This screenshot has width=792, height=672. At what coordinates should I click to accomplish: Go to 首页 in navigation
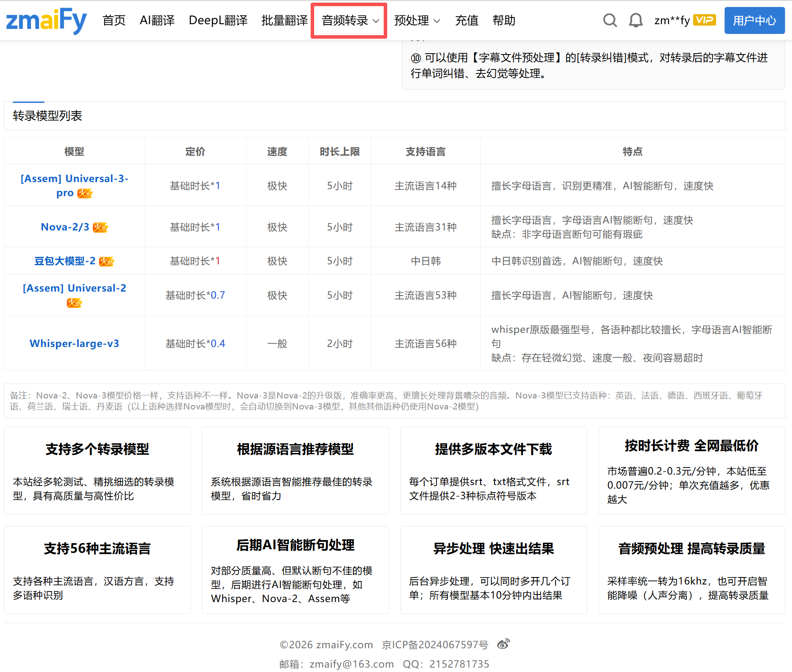tap(114, 21)
